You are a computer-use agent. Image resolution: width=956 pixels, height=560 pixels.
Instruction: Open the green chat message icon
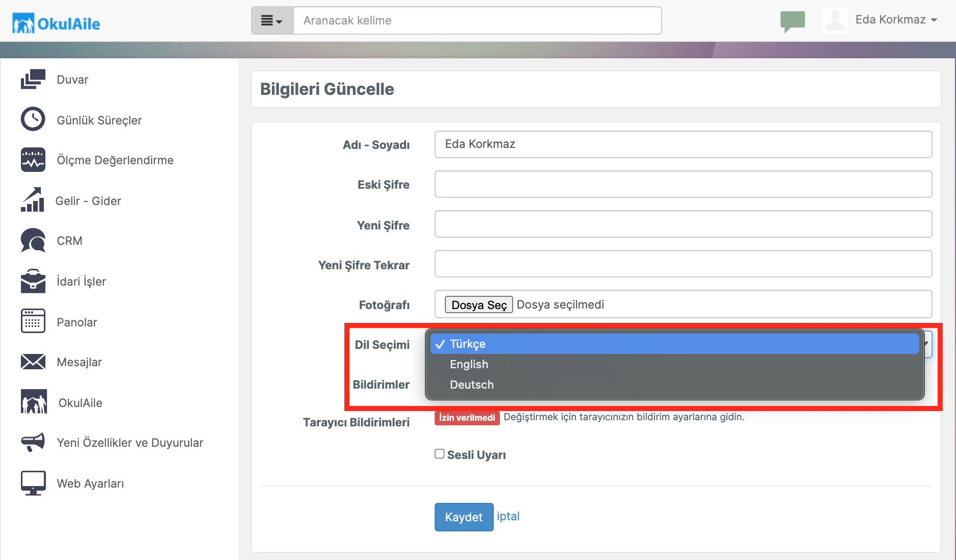792,21
